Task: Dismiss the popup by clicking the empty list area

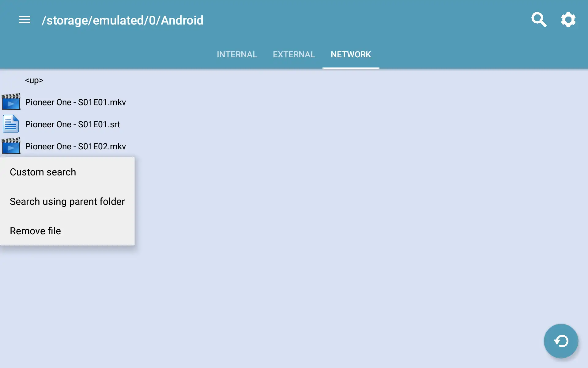Action: tap(337, 215)
